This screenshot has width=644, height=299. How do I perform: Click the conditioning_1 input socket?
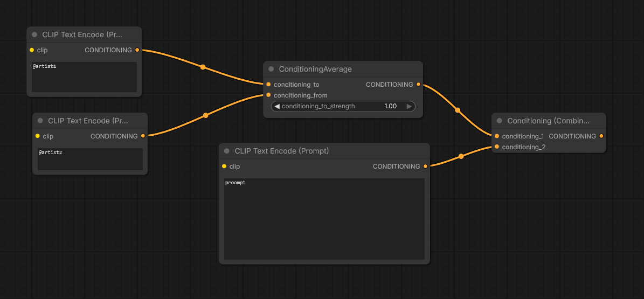coord(497,136)
